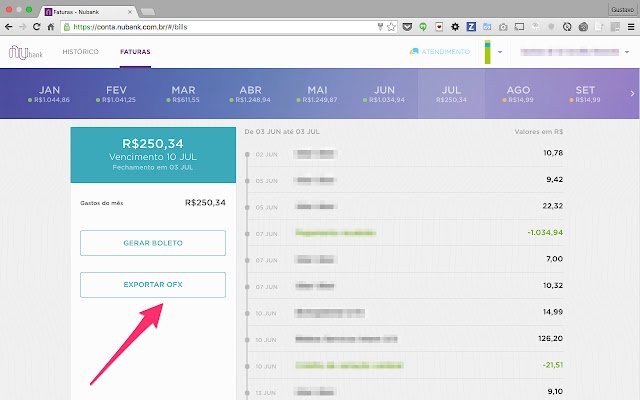Click the Faturas - Nubank browser tab

tap(87, 12)
